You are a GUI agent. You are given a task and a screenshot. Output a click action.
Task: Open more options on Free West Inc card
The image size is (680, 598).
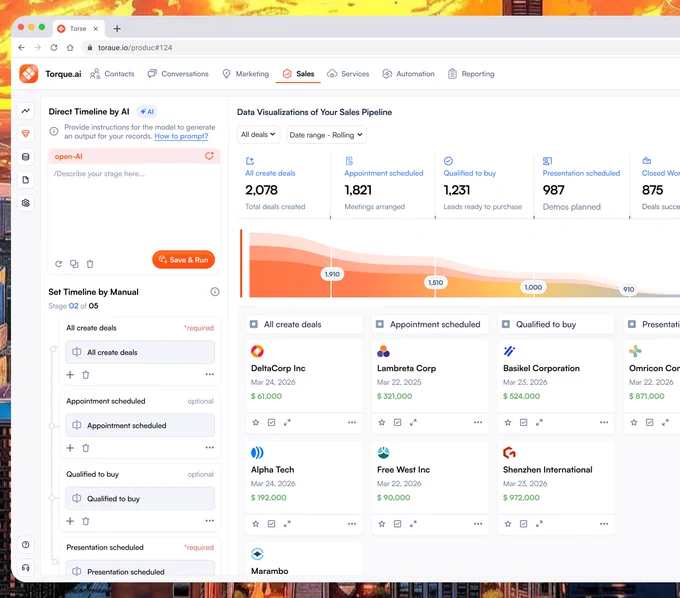point(478,524)
